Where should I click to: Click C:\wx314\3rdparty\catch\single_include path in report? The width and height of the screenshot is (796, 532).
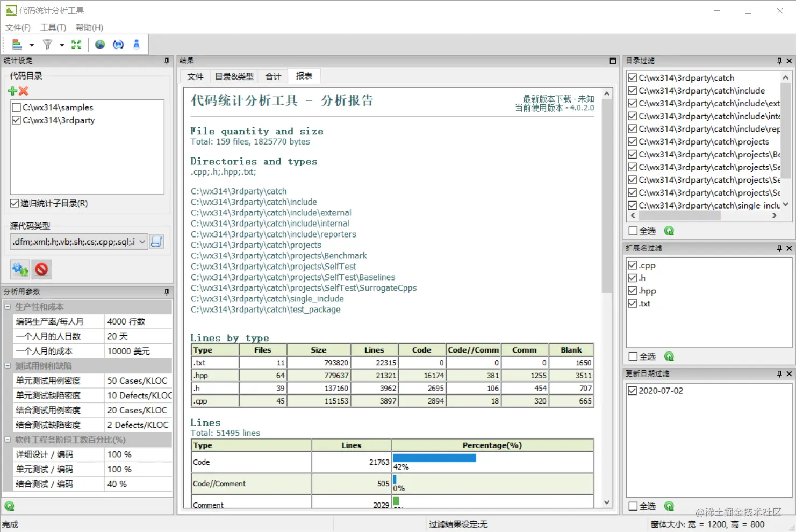tap(267, 299)
